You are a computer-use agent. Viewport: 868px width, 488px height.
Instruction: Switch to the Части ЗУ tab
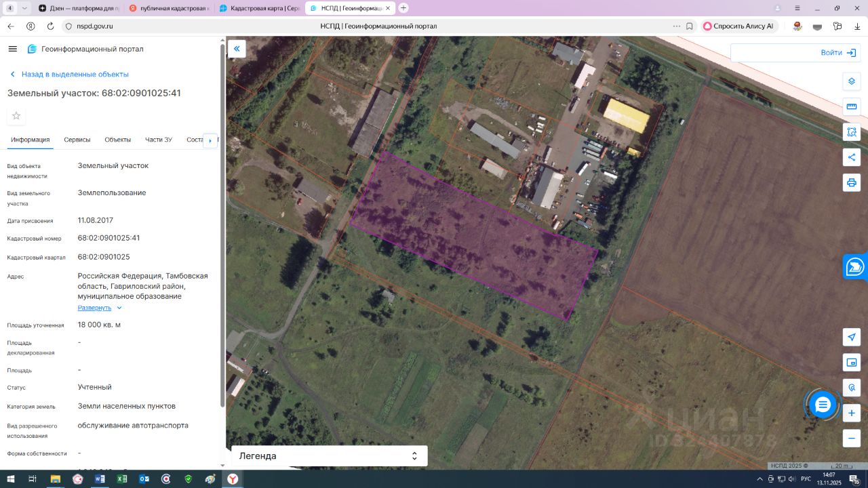pos(159,140)
